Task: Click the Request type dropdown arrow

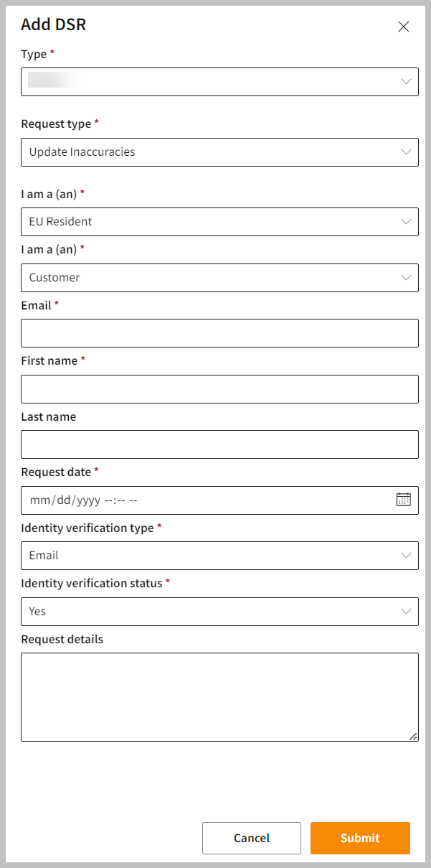Action: coord(407,151)
